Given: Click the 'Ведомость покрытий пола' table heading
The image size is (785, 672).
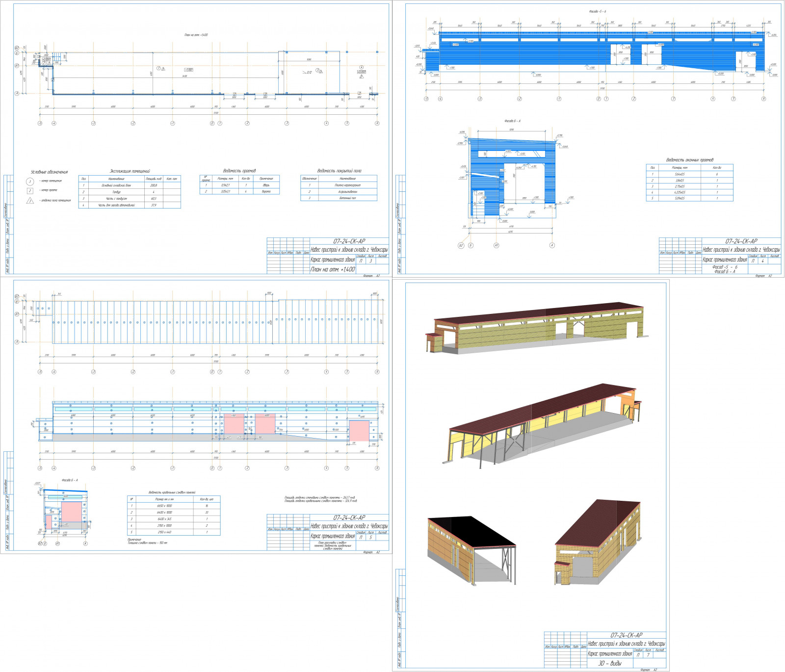Looking at the screenshot, I should point(339,171).
